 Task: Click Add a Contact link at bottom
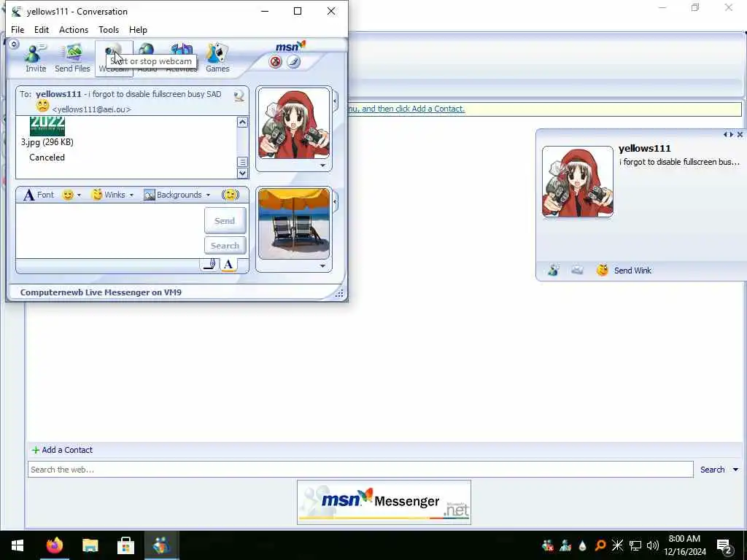click(63, 450)
